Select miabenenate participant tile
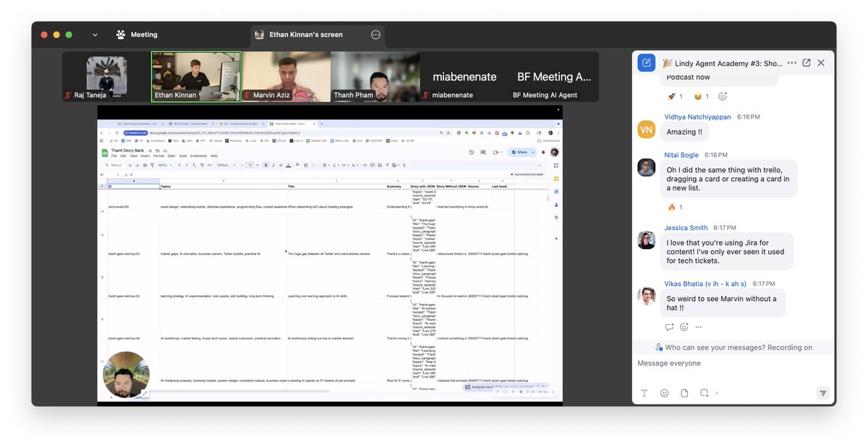Screen dimensions: 868x448 464,77
